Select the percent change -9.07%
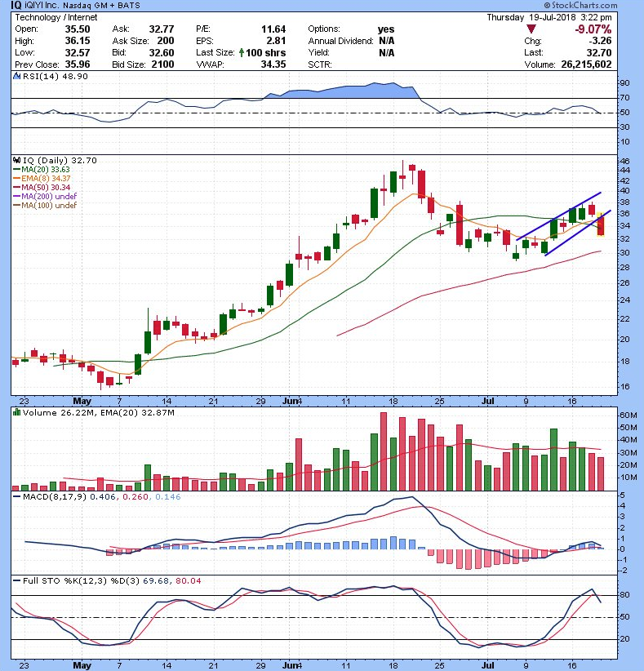The height and width of the screenshot is (671, 644). pyautogui.click(x=593, y=29)
